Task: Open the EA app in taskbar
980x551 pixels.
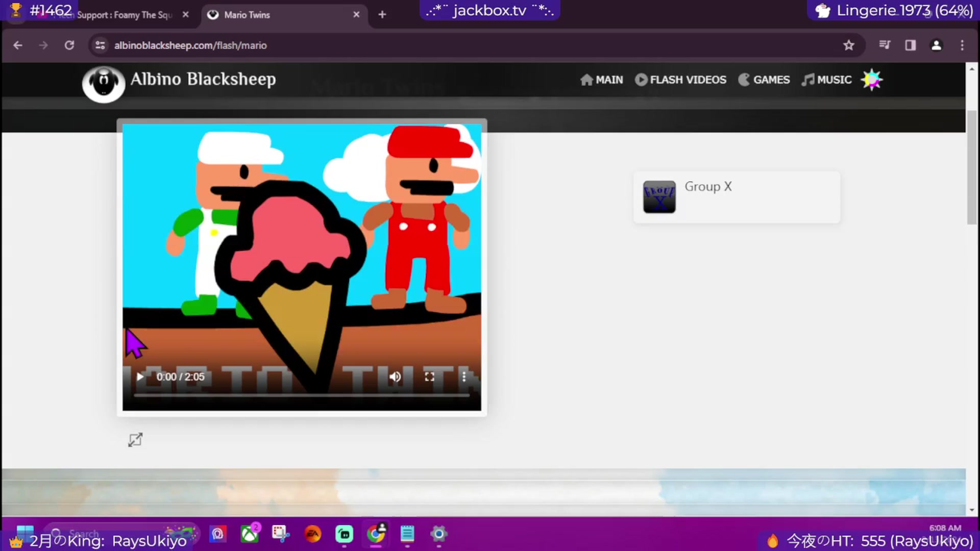Action: point(312,534)
